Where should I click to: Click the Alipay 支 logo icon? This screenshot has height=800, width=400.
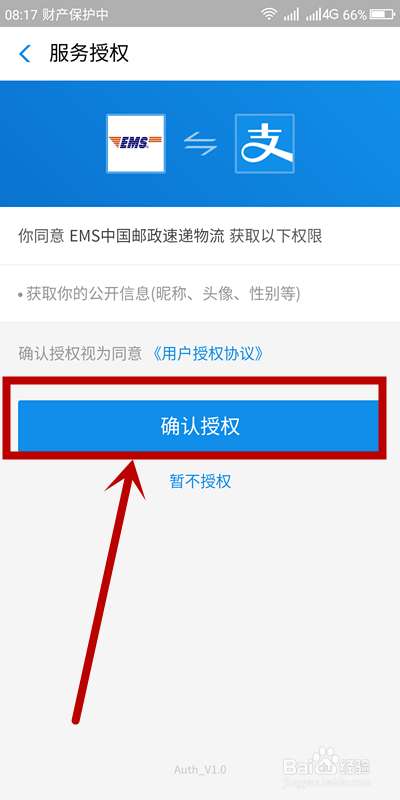pyautogui.click(x=264, y=143)
